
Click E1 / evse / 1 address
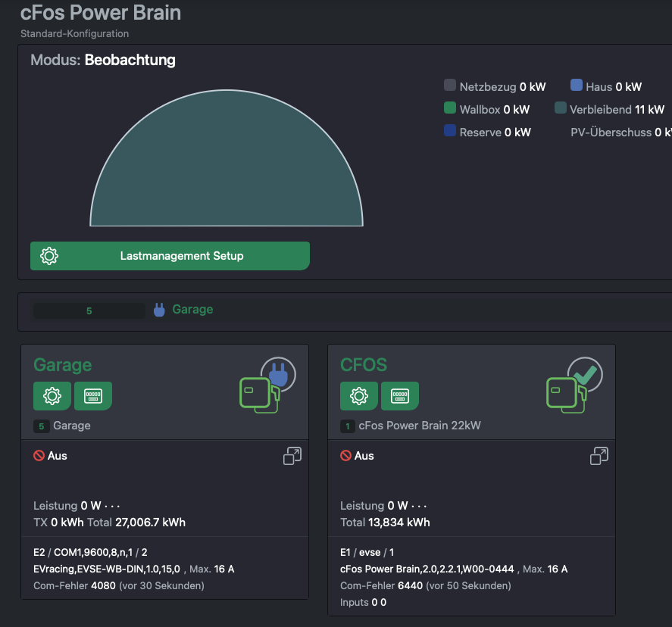point(367,552)
